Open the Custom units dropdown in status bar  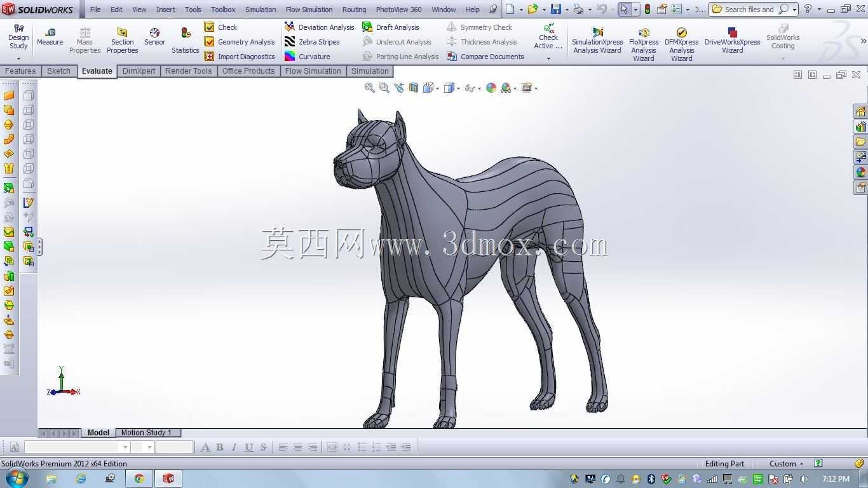(786, 463)
